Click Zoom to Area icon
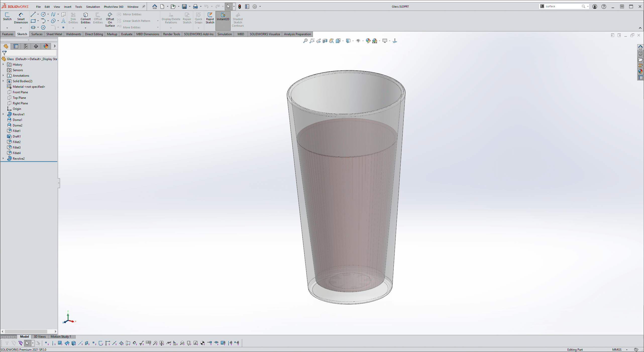The image size is (644, 352). pos(312,41)
